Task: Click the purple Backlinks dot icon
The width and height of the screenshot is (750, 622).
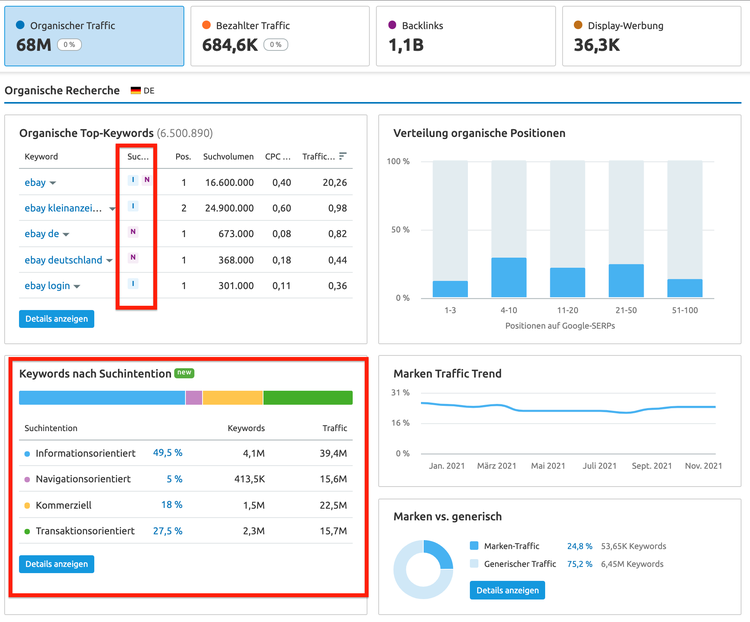Action: (392, 25)
